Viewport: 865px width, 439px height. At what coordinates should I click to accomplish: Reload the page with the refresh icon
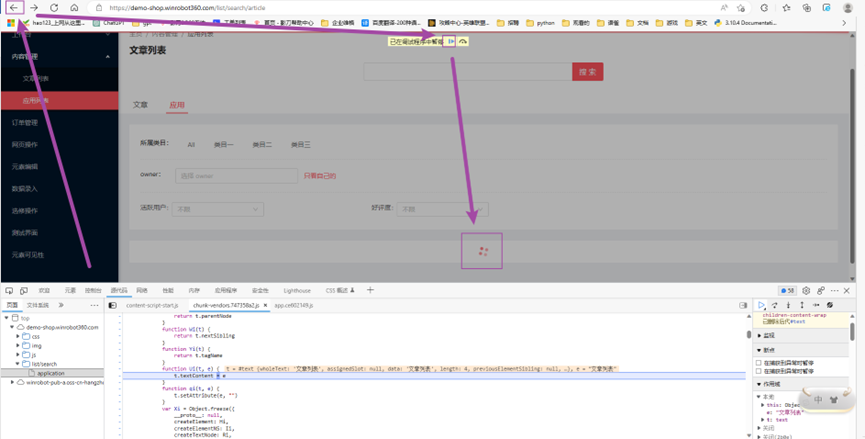pyautogui.click(x=54, y=8)
